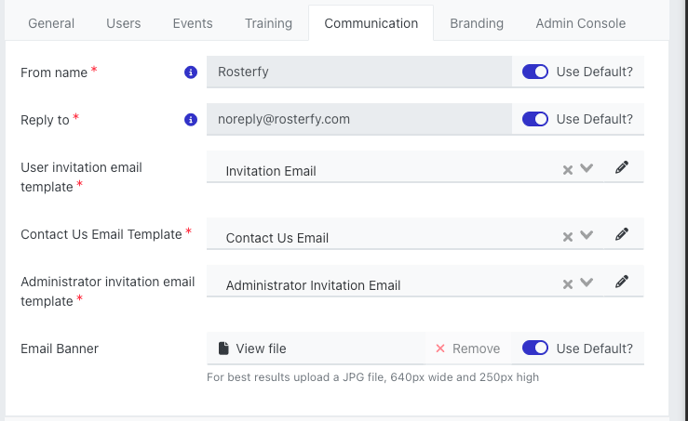Switch off Use Default for Email Banner
Image resolution: width=688 pixels, height=421 pixels.
point(535,348)
